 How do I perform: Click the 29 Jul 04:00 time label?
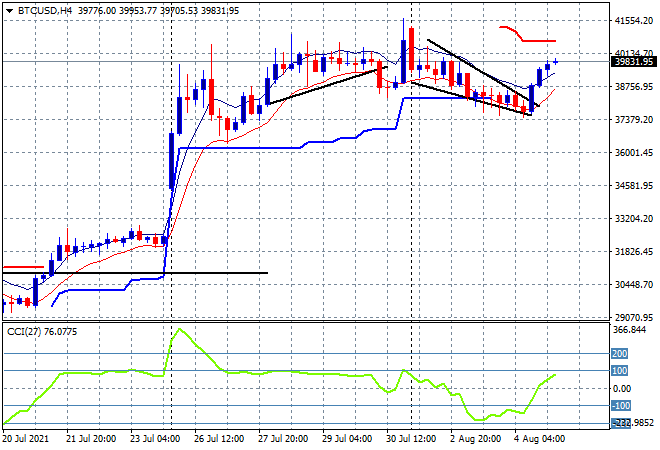pyautogui.click(x=347, y=439)
